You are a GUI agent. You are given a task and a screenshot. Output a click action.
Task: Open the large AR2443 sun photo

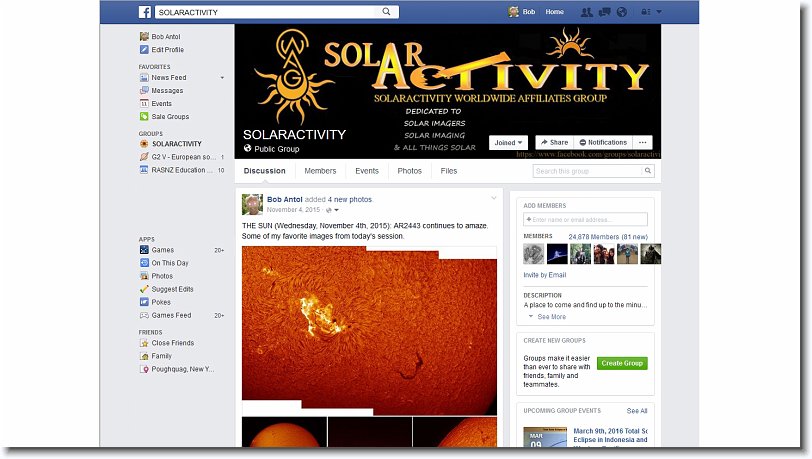click(369, 331)
